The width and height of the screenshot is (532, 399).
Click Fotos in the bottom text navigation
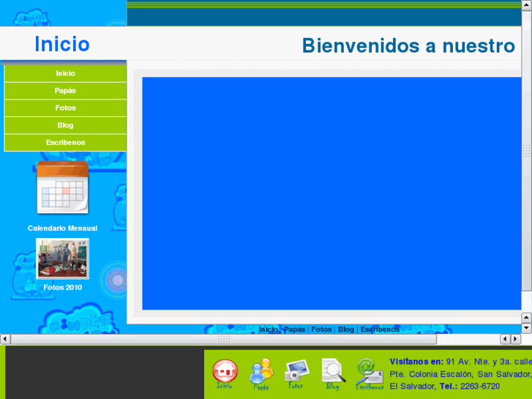322,329
